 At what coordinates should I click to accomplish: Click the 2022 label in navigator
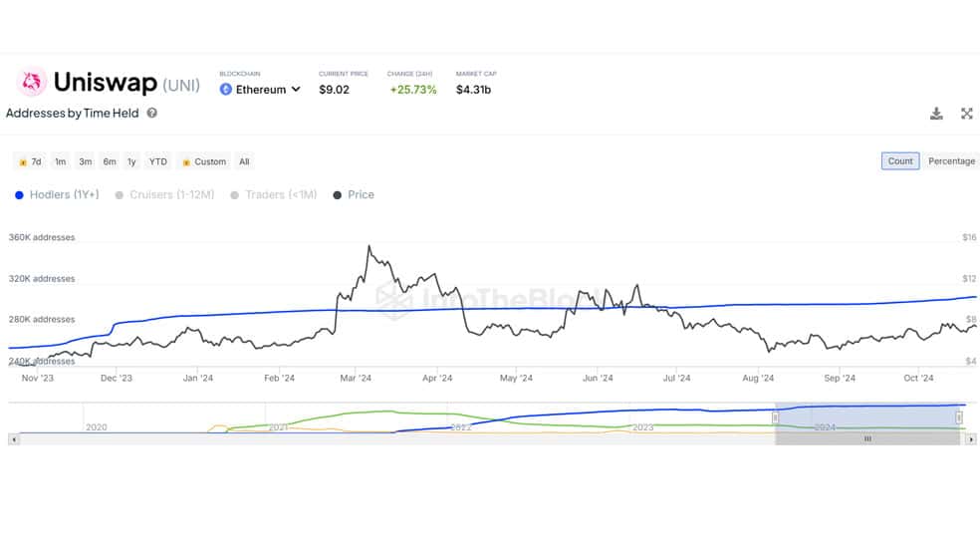pos(461,427)
